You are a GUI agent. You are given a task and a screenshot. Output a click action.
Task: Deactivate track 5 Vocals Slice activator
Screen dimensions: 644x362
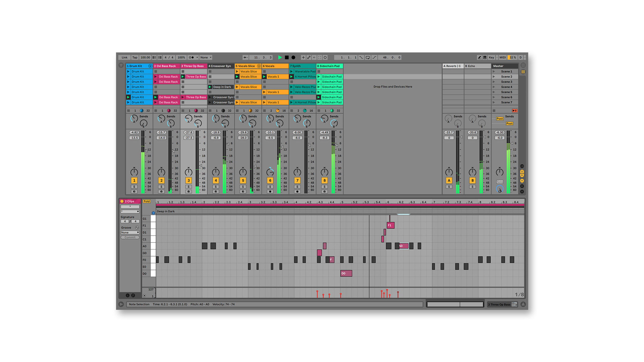(243, 180)
